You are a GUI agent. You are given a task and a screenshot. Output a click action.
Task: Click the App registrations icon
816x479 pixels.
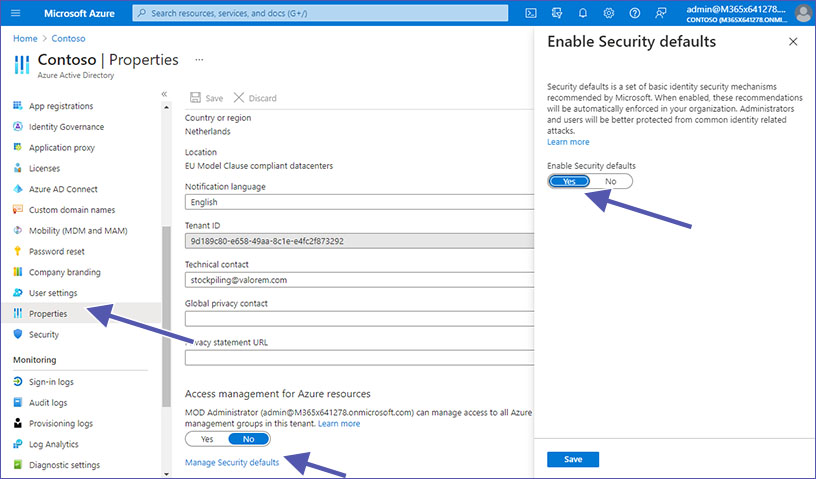(x=18, y=106)
